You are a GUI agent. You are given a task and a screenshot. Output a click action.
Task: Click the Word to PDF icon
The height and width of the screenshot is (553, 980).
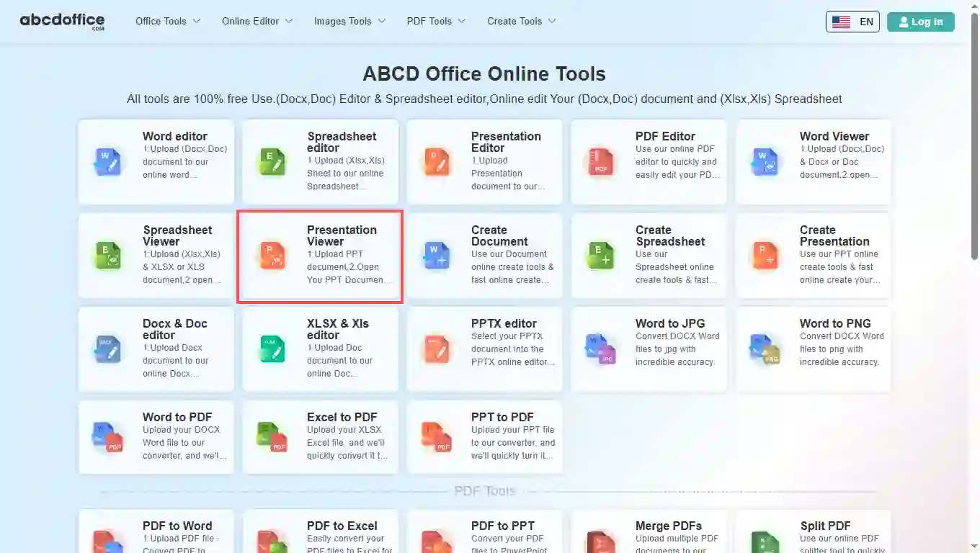pos(108,437)
